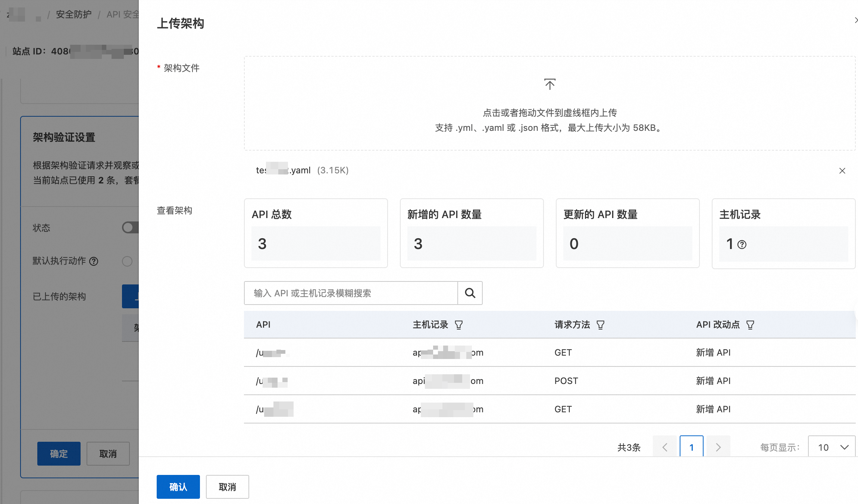Remove the uploaded .yaml file with the X icon

pos(842,171)
